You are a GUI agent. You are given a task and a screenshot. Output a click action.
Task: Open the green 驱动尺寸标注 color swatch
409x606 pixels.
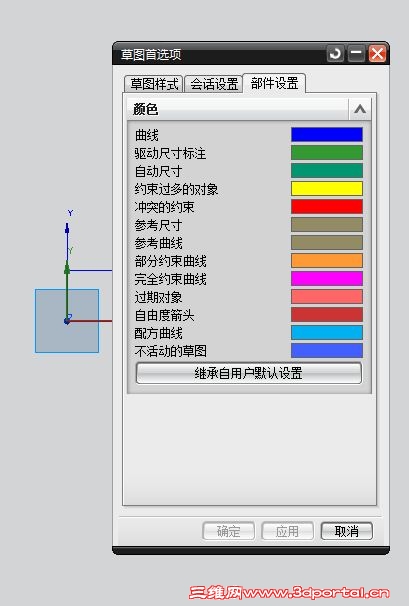pyautogui.click(x=327, y=153)
